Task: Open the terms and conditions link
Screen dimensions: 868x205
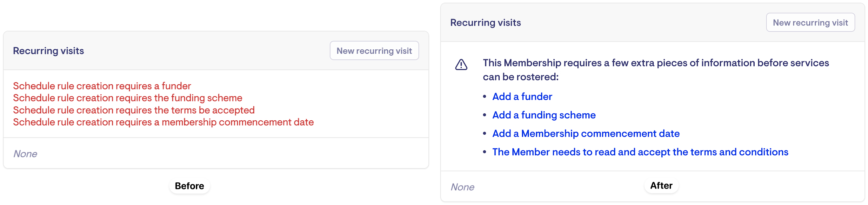Action: pos(640,152)
